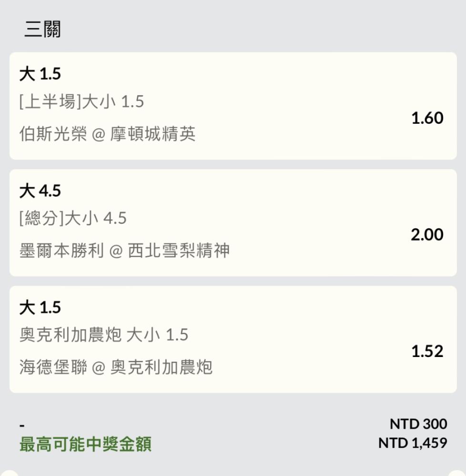Screen dimensions: 466x476
Task: Click the [上半場]大小 1.5 market label
Action: (81, 101)
